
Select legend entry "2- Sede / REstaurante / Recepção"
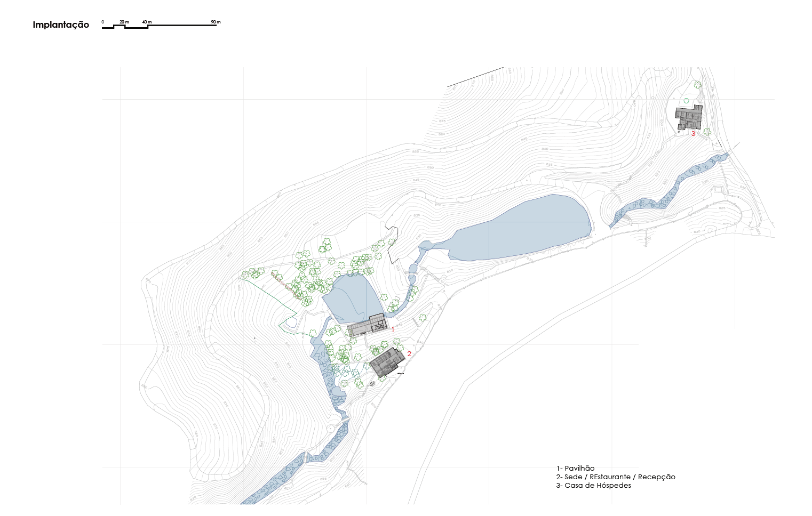pyautogui.click(x=616, y=477)
